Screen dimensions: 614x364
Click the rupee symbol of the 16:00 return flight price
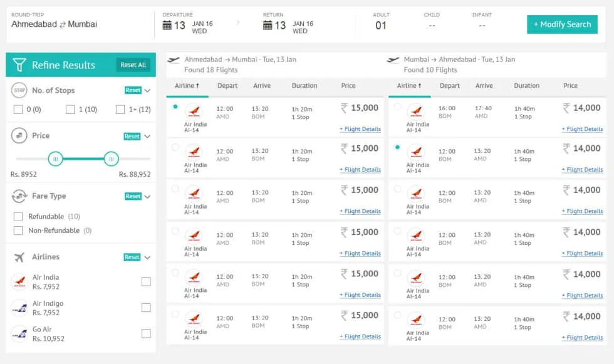566,108
